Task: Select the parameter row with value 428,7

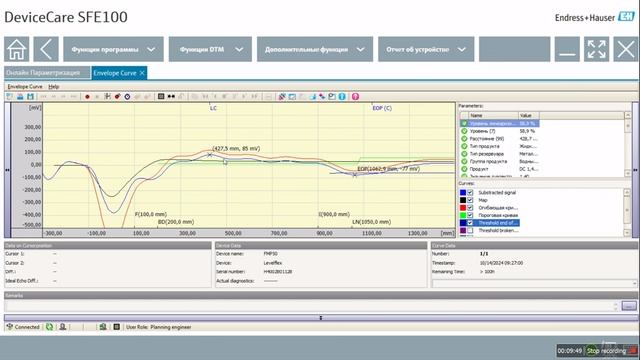Action: pyautogui.click(x=500, y=139)
